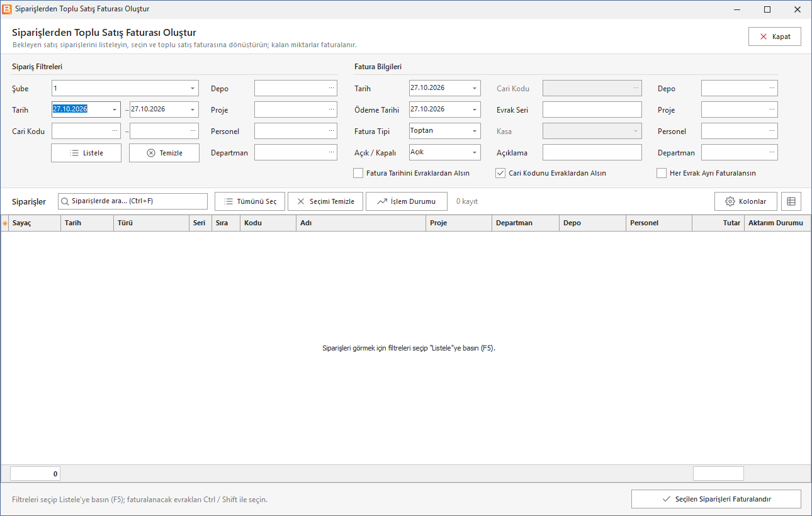
Task: Click the Adı column header
Action: point(361,223)
